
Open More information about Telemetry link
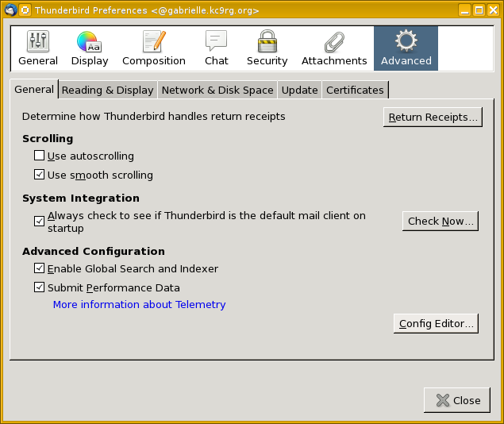139,304
